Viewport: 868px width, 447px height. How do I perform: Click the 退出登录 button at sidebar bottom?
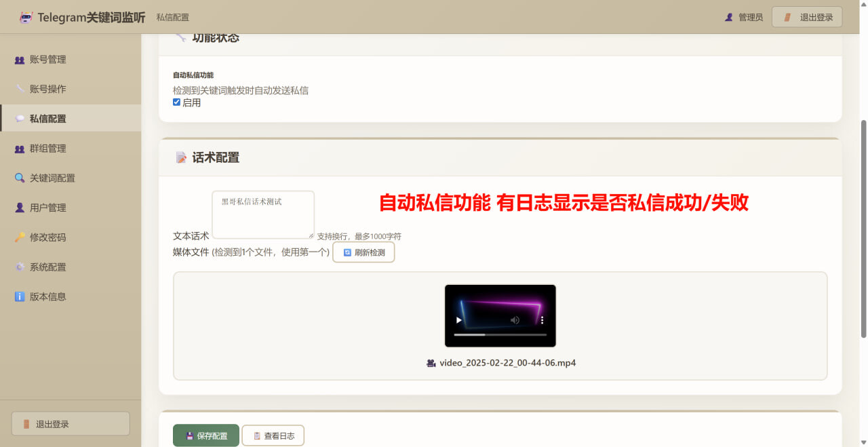(x=71, y=424)
